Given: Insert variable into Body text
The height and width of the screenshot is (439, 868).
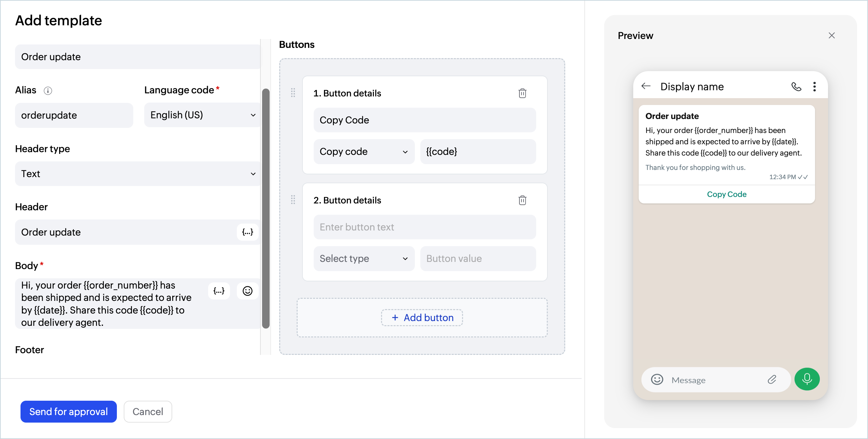Looking at the screenshot, I should 219,291.
